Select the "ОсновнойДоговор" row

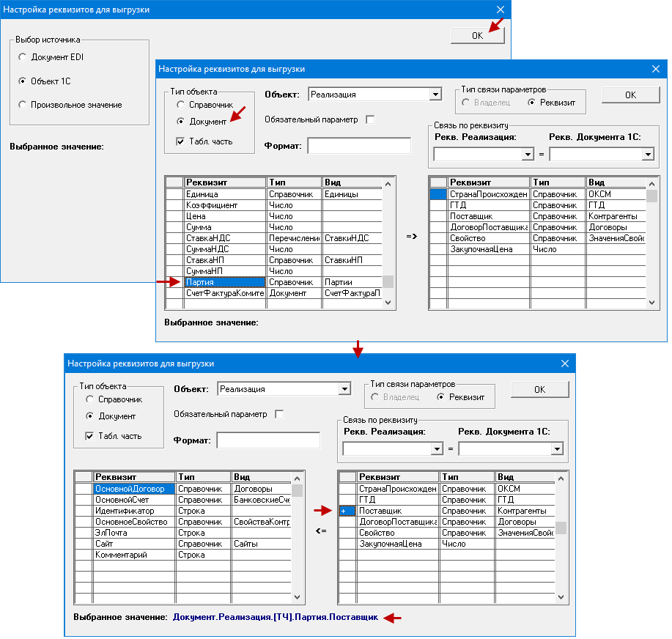(183, 489)
